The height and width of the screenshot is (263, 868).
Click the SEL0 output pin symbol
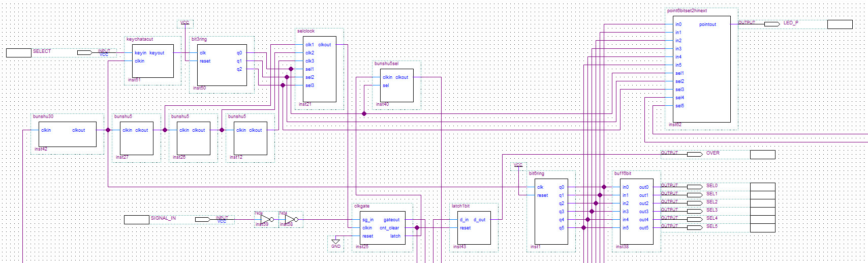pyautogui.click(x=694, y=187)
